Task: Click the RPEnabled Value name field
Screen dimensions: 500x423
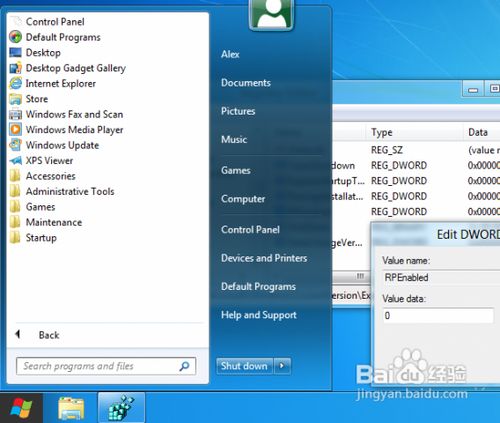Action: pos(441,277)
